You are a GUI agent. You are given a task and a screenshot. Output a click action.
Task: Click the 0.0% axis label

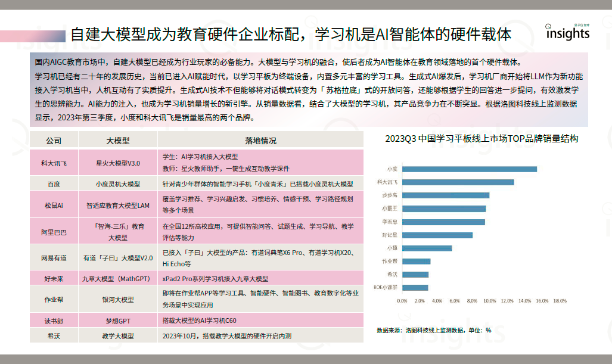point(402,301)
